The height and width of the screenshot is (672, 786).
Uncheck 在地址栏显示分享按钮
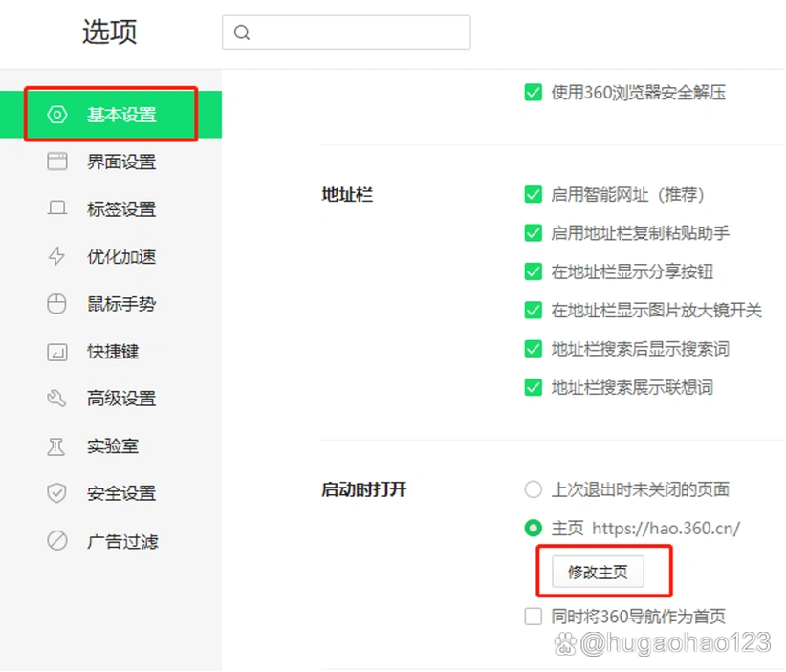[x=533, y=271]
